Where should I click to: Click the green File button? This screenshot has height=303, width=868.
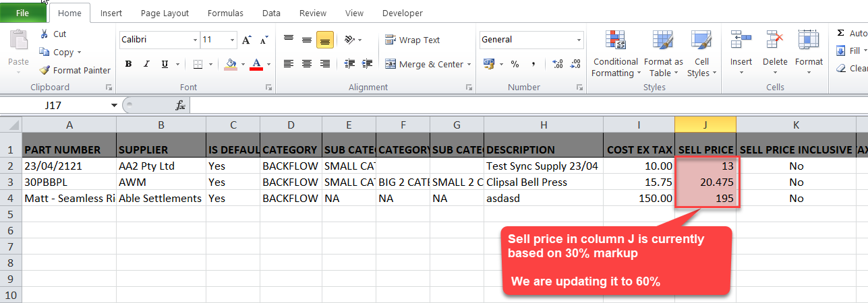[x=22, y=13]
